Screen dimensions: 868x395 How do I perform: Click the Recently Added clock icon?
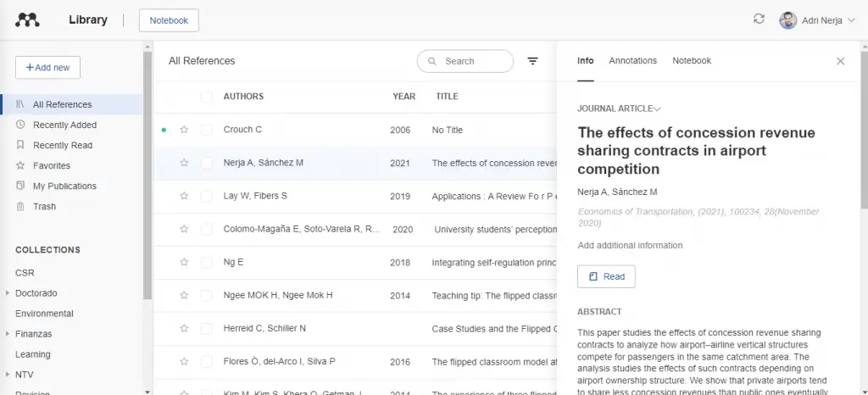click(20, 125)
